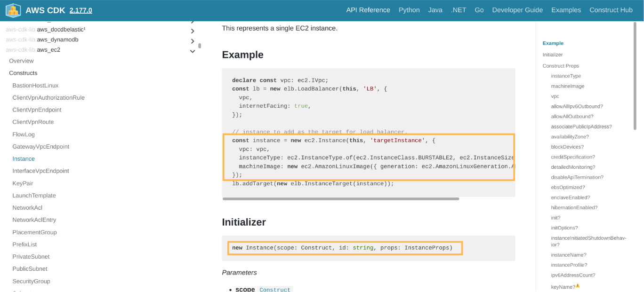Open Construct type link beside scope
Screen dimensions: 644x292
[275, 290]
